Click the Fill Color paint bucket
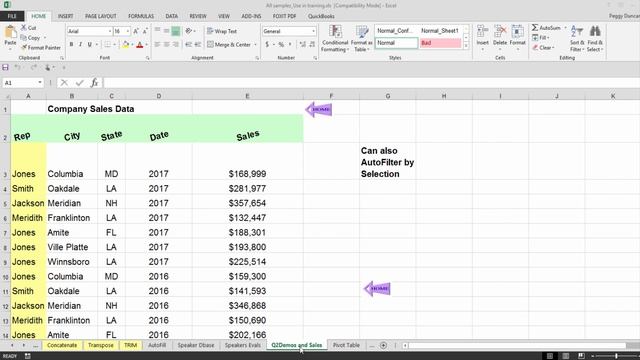This screenshot has width=640, height=360. tap(125, 44)
